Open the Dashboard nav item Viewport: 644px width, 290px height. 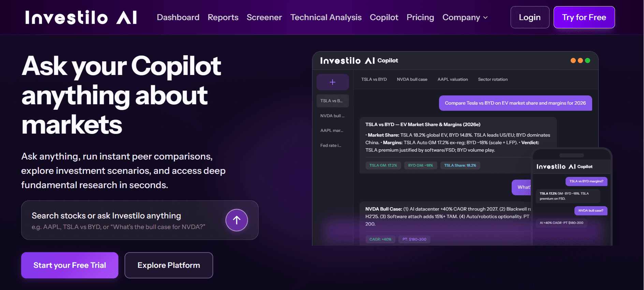pos(178,17)
